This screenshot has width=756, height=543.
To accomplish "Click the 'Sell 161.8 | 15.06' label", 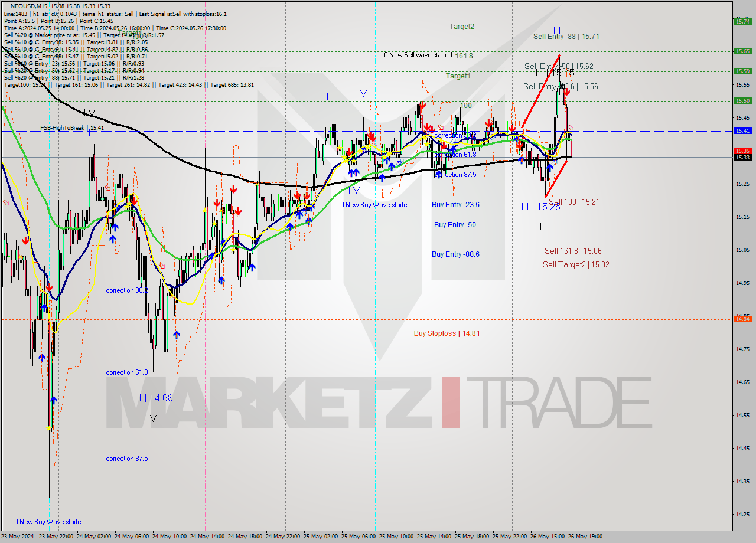I will click(x=573, y=251).
